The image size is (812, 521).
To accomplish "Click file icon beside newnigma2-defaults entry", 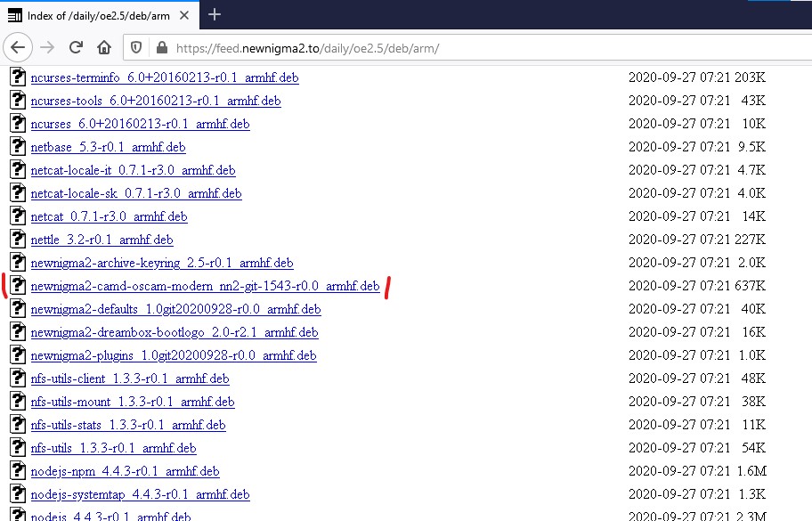I will 18,309.
